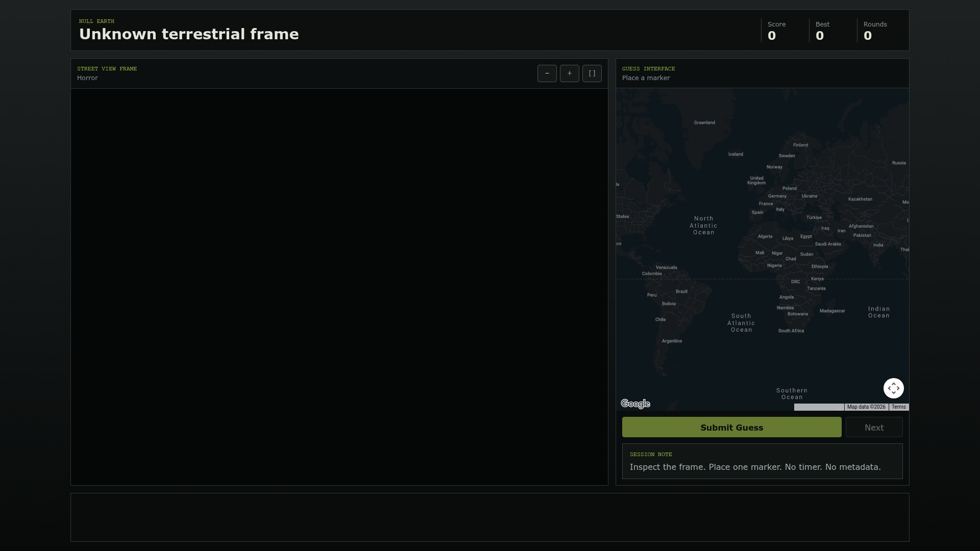The image size is (980, 551).
Task: Click Kazakhstan label on the map
Action: click(860, 199)
